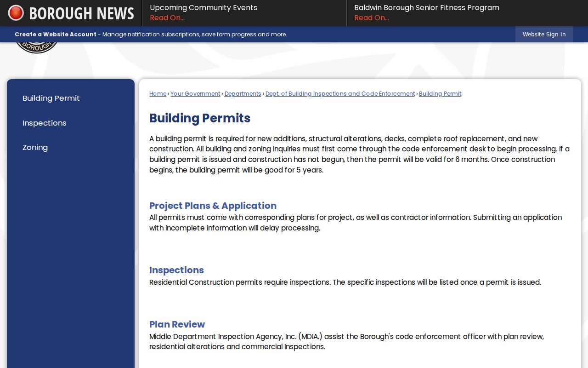
Task: Open Dept. of Building Inspections breadcrumb link
Action: (x=340, y=94)
